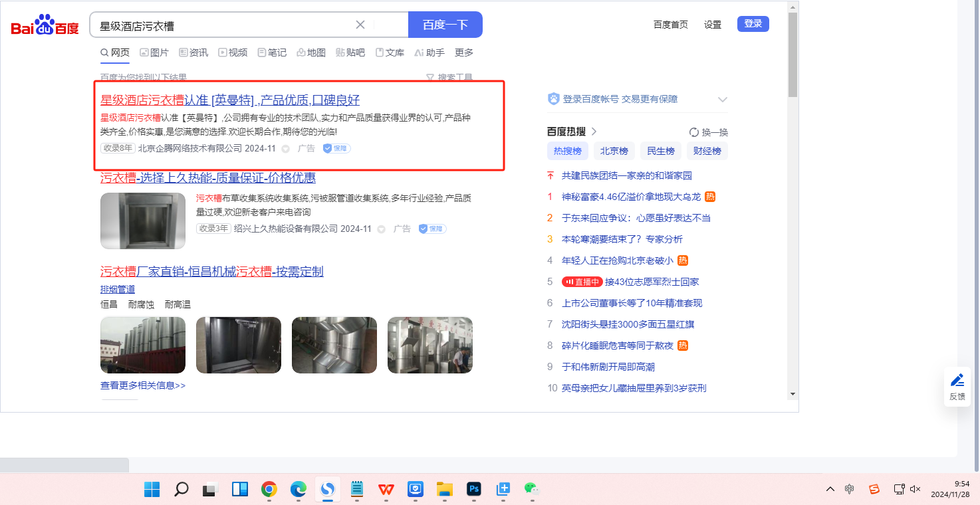The image size is (980, 505).
Task: Clear the search box with the X icon
Action: (x=360, y=25)
